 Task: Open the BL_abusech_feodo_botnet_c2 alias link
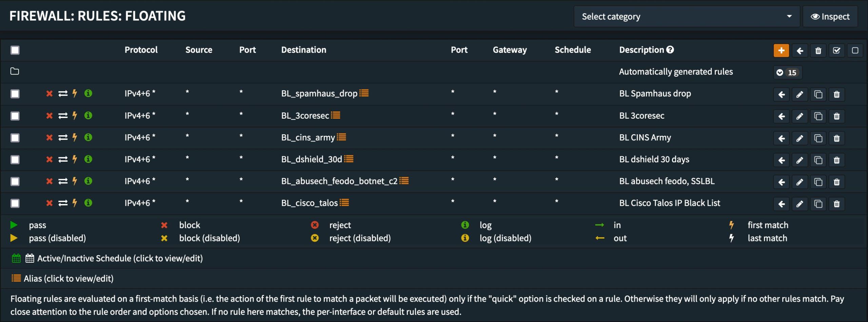point(339,181)
